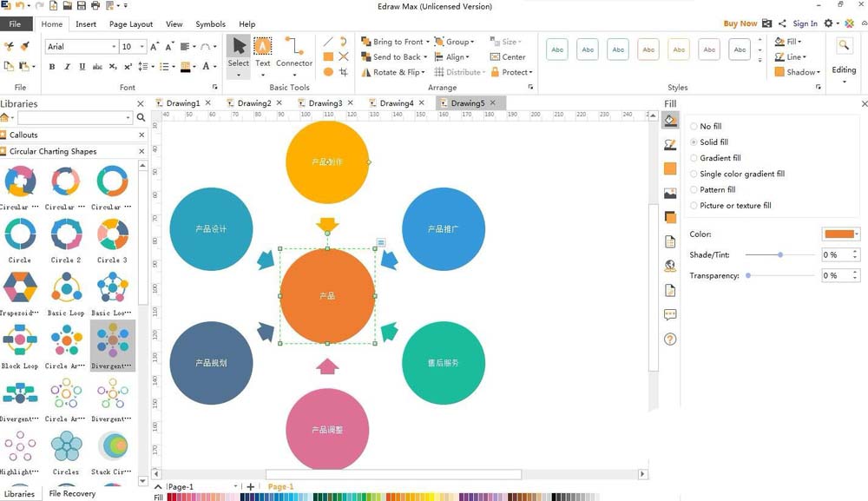Click the Help icon in right sidebar
The width and height of the screenshot is (868, 501).
[x=670, y=339]
